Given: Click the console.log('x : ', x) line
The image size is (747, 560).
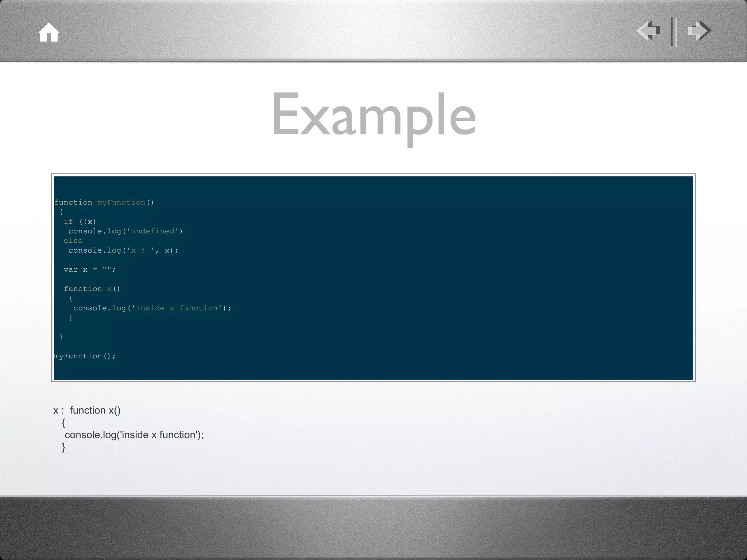Looking at the screenshot, I should [123, 250].
